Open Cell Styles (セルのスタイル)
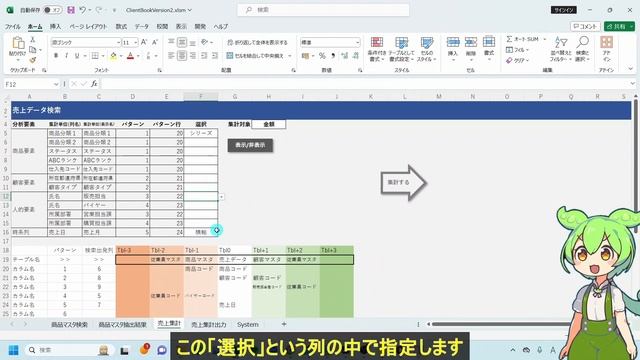The width and height of the screenshot is (640, 360). point(427,49)
